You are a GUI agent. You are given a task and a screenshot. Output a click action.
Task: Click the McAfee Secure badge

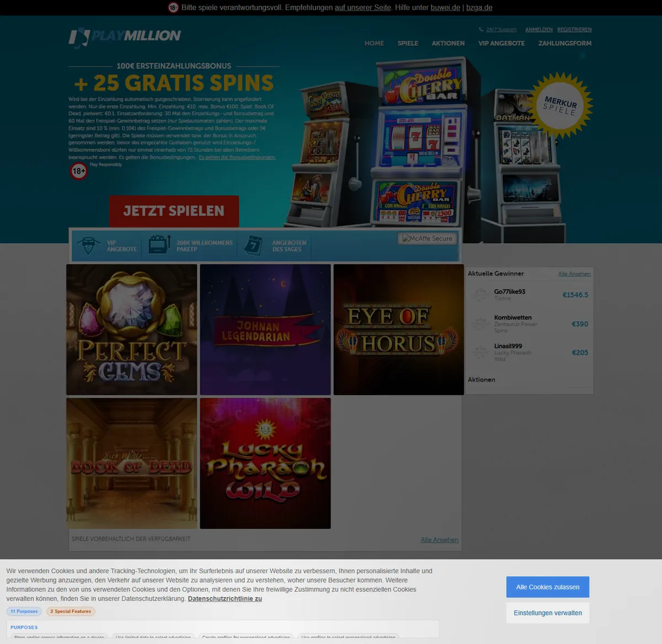tap(428, 238)
